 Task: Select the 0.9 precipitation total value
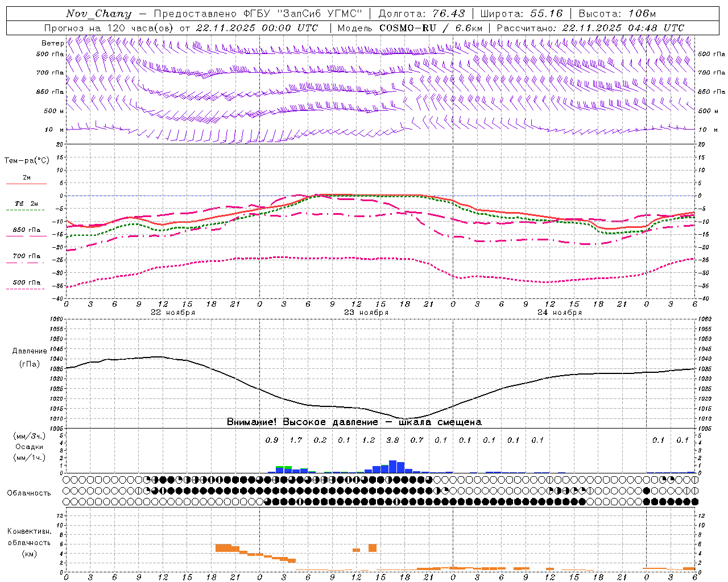coord(272,440)
